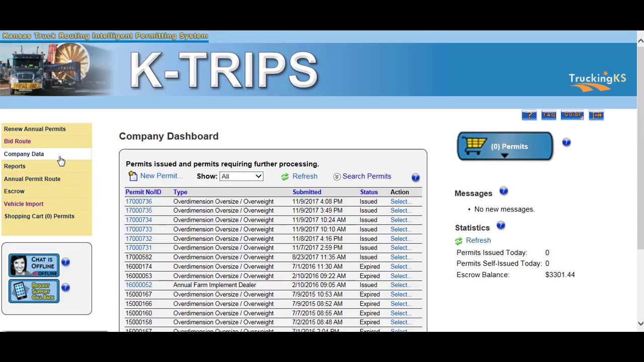This screenshot has height=362, width=644.
Task: Click the Search Permits expand chevron icon
Action: click(337, 176)
